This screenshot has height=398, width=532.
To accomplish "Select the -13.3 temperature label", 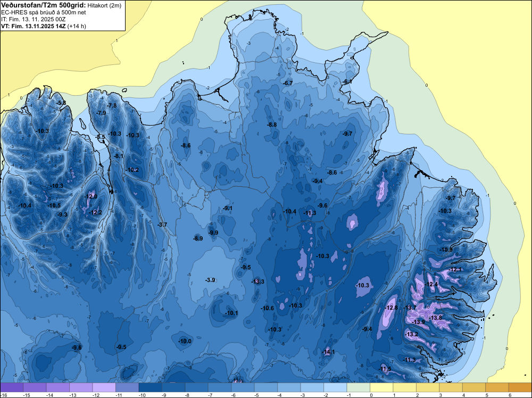I will 258,281.
